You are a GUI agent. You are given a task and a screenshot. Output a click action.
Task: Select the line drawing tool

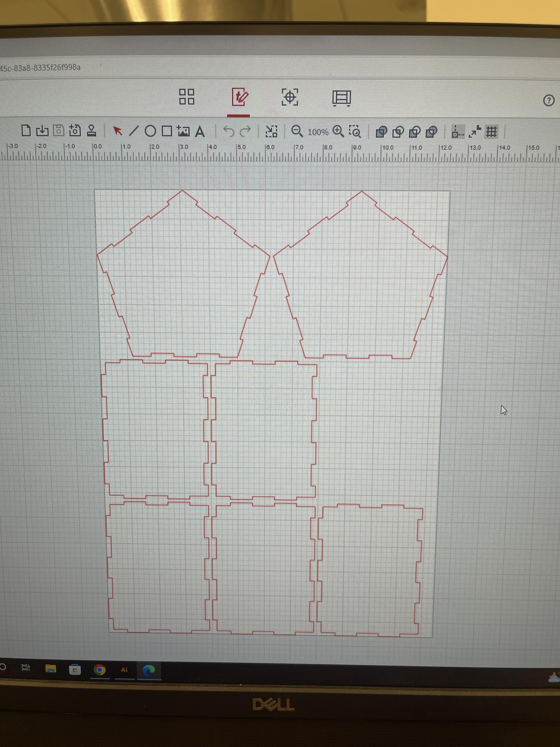pyautogui.click(x=134, y=131)
